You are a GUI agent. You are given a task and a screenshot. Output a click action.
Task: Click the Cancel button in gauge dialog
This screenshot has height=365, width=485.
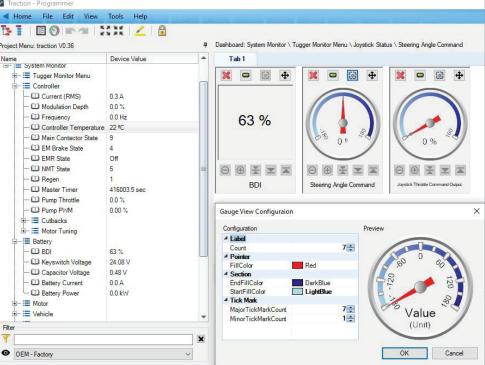click(x=454, y=353)
